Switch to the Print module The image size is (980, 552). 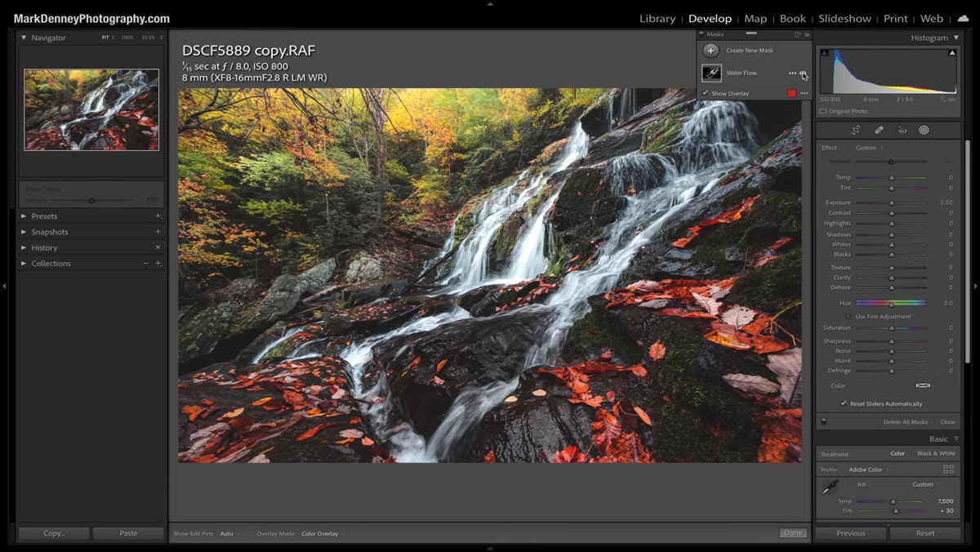tap(895, 19)
